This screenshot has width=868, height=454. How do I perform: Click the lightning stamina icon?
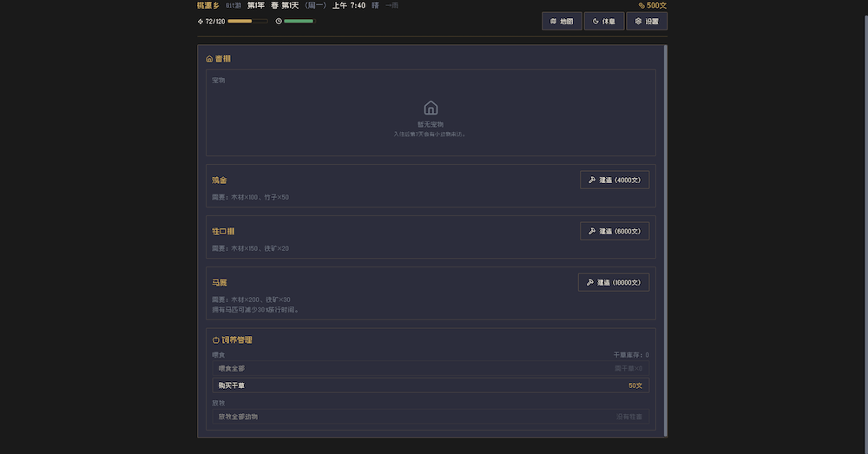[201, 21]
